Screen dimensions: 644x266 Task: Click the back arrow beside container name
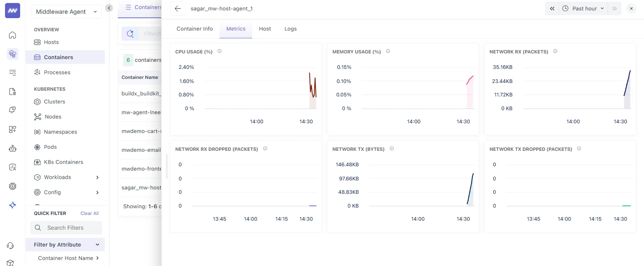(x=178, y=9)
